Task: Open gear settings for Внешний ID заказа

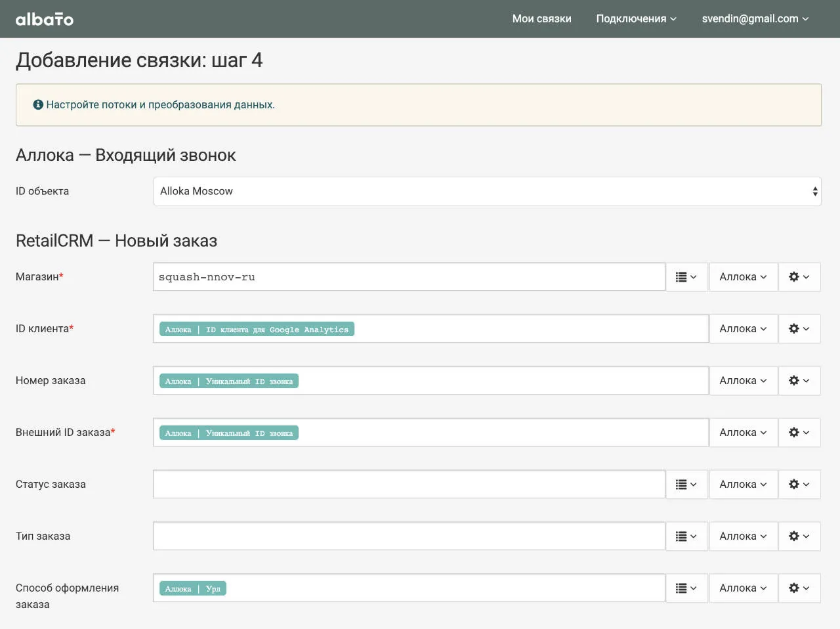Action: coord(799,433)
